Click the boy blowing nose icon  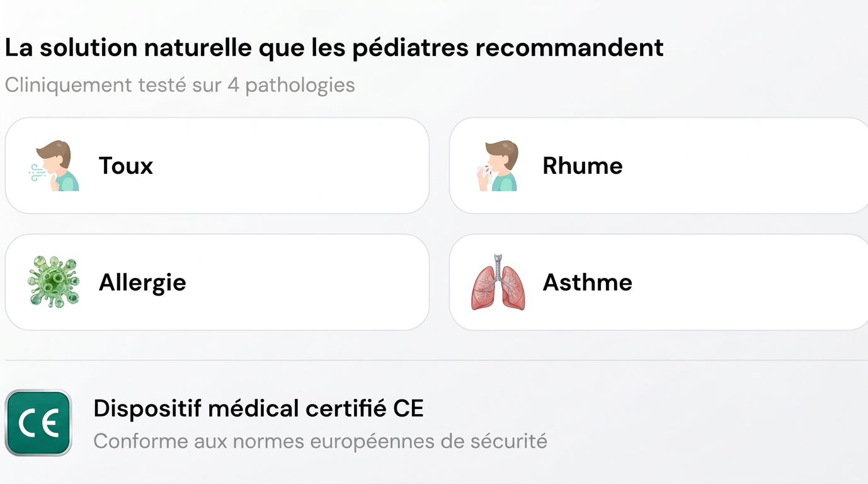(x=497, y=166)
